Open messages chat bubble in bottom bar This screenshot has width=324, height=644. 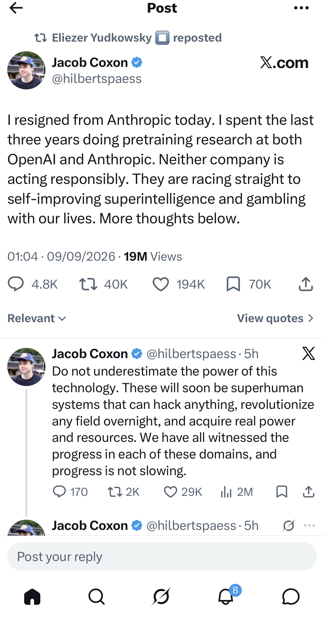291,596
